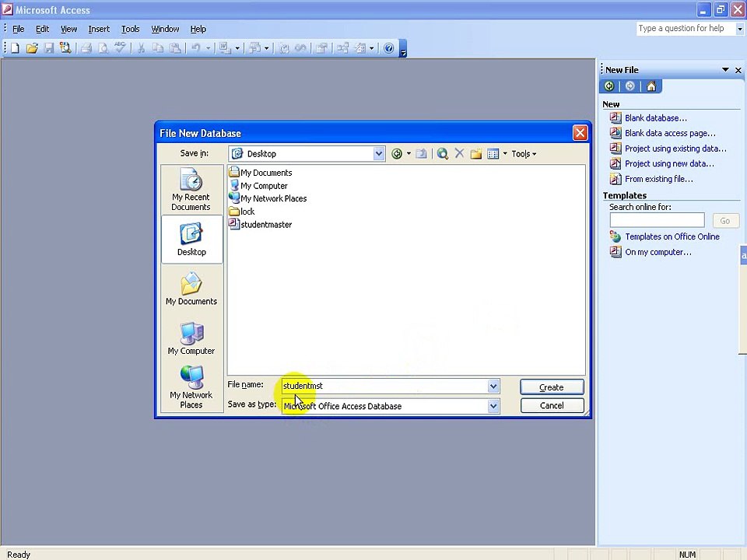Open the Save as type dropdown
The image size is (747, 560).
tap(493, 406)
